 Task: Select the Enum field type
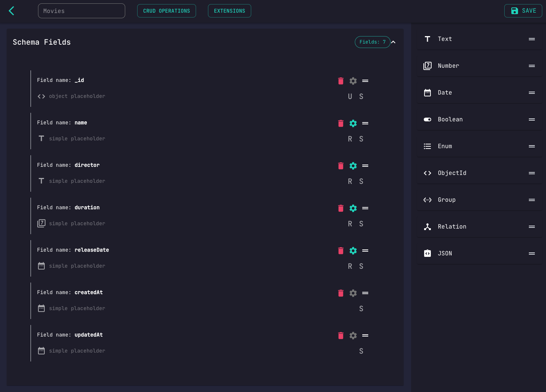click(x=479, y=146)
